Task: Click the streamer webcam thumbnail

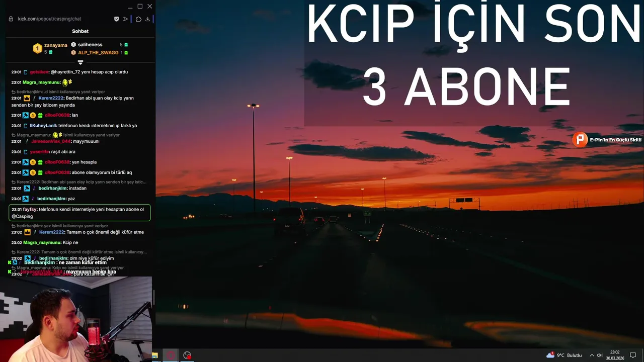Action: click(76, 319)
